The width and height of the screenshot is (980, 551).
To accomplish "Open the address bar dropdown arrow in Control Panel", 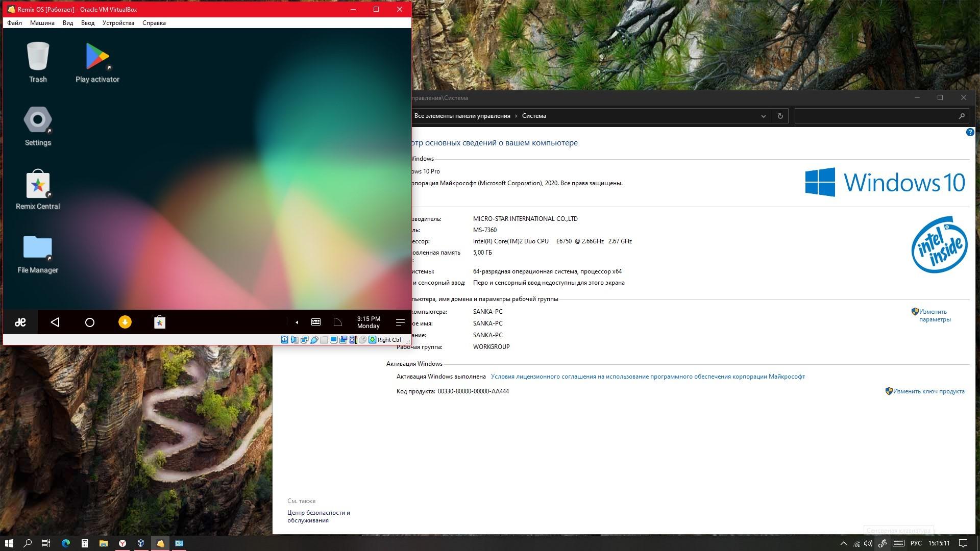I will pos(764,116).
